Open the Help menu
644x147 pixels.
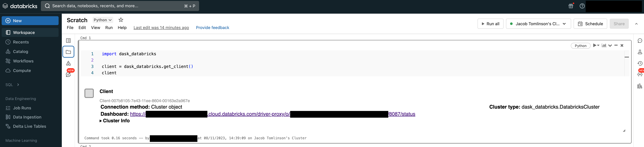click(x=122, y=27)
